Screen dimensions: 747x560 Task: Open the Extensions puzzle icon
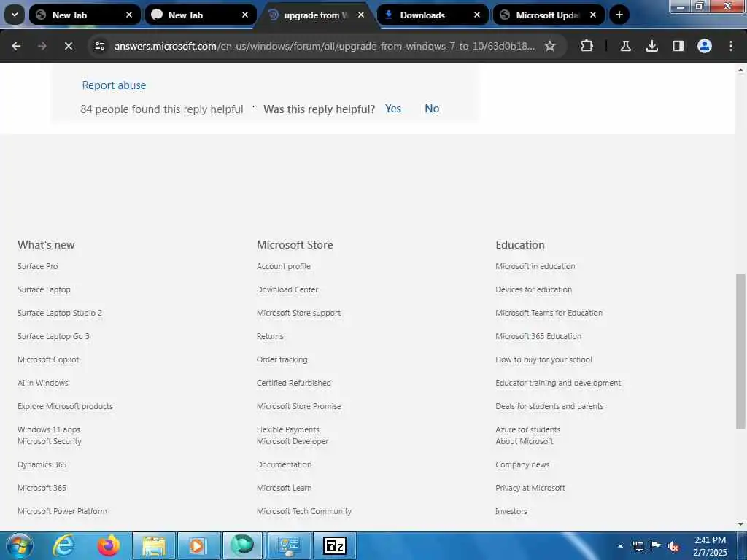pos(587,46)
